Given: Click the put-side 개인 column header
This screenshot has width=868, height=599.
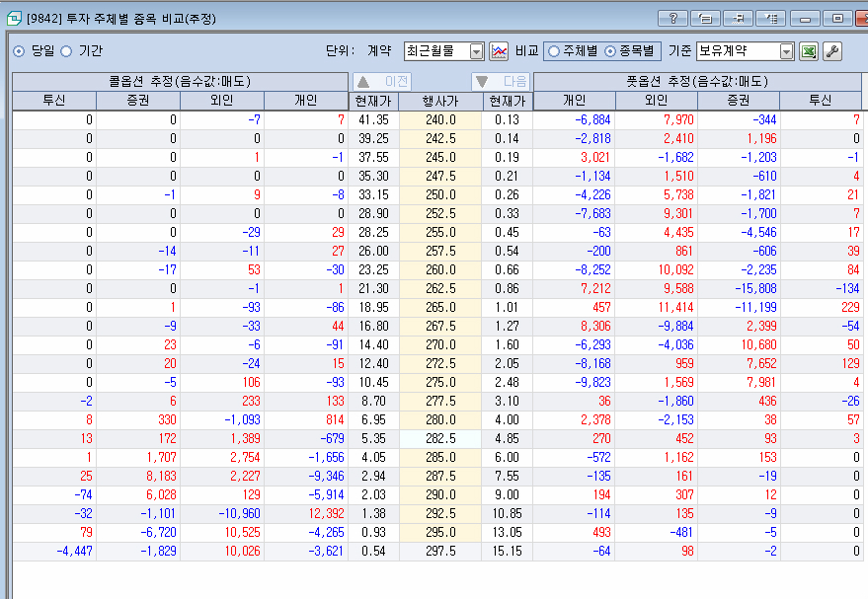Looking at the screenshot, I should [575, 100].
